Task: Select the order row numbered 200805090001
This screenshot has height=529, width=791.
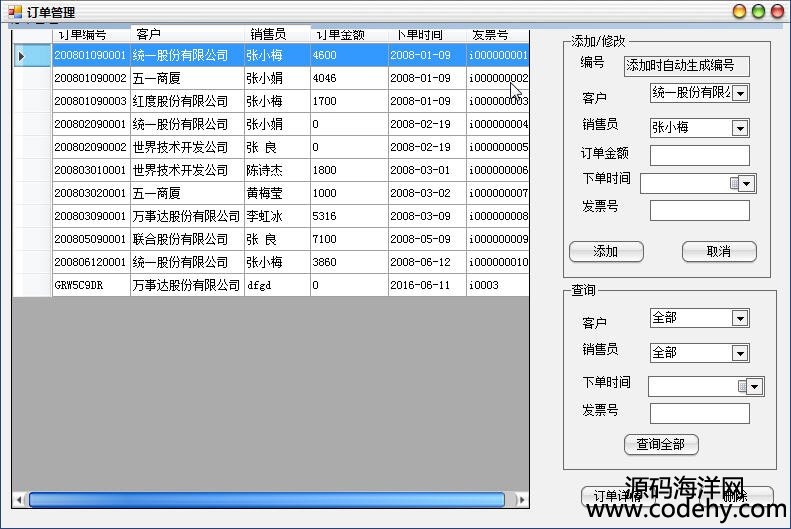Action: click(x=90, y=239)
